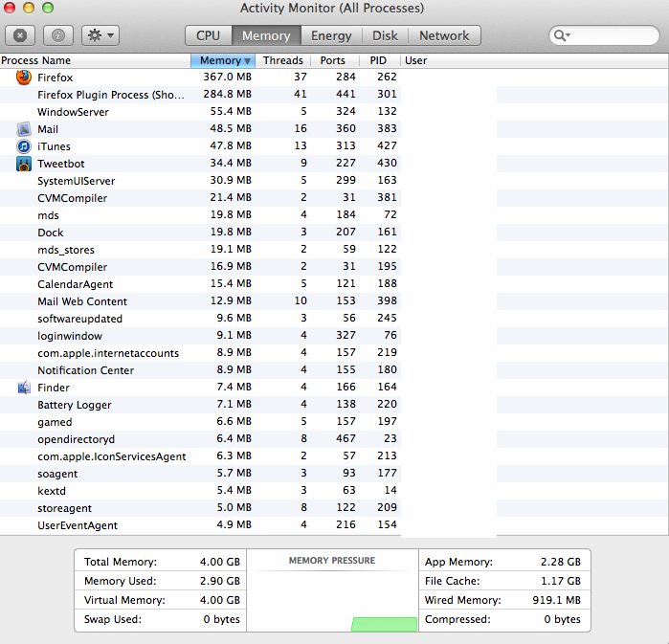Click the Mail PID 383 cell
Image resolution: width=669 pixels, height=644 pixels.
click(x=387, y=128)
